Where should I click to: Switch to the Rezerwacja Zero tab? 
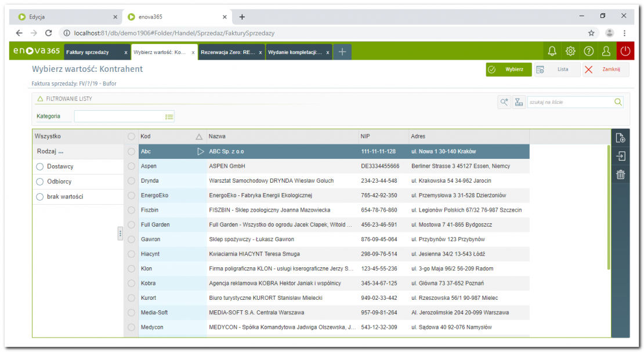tap(227, 52)
